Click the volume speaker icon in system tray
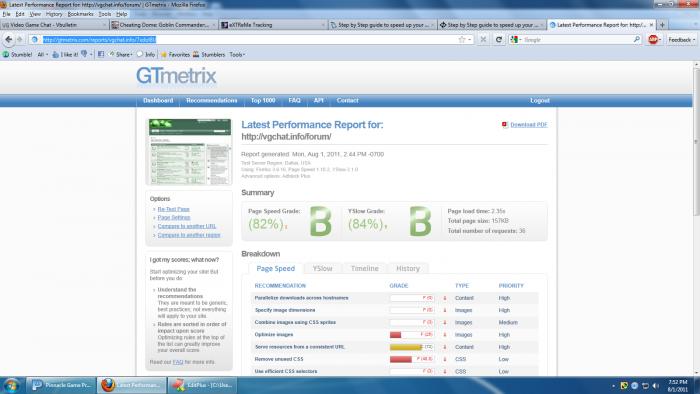The image size is (700, 394). tap(655, 386)
